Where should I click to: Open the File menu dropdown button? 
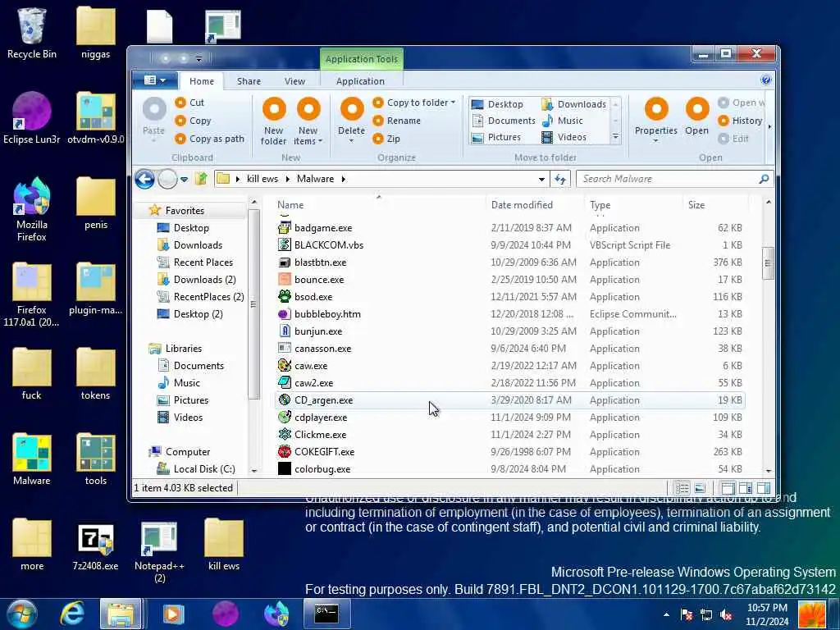coord(155,80)
